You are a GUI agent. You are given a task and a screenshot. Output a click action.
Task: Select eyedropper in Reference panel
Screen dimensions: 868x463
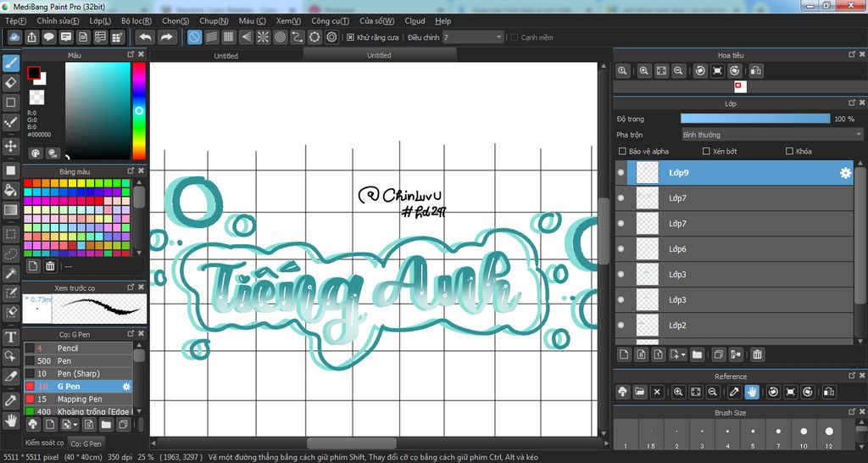point(734,392)
